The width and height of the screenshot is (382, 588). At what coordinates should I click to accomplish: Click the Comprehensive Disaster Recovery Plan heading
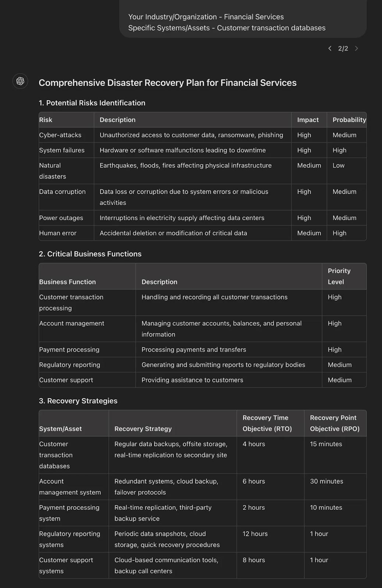[x=168, y=83]
